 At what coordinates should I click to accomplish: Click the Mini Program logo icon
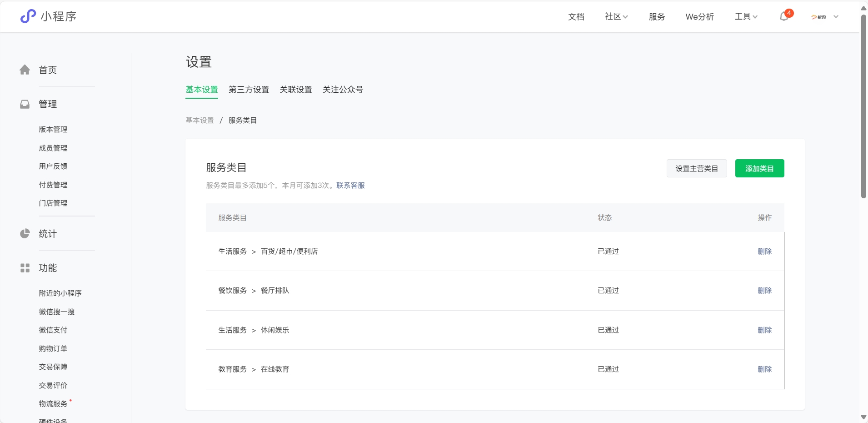28,16
